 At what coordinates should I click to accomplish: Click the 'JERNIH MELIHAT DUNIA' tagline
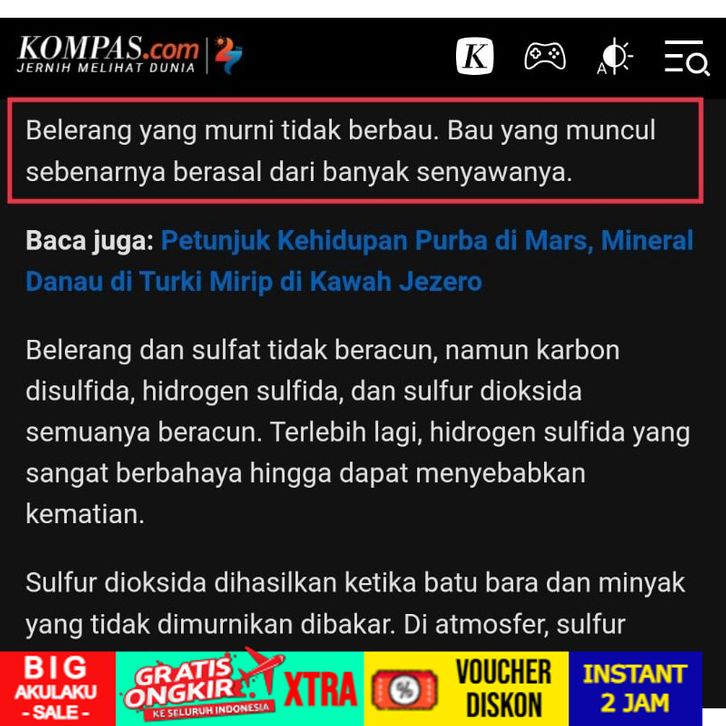[x=106, y=68]
